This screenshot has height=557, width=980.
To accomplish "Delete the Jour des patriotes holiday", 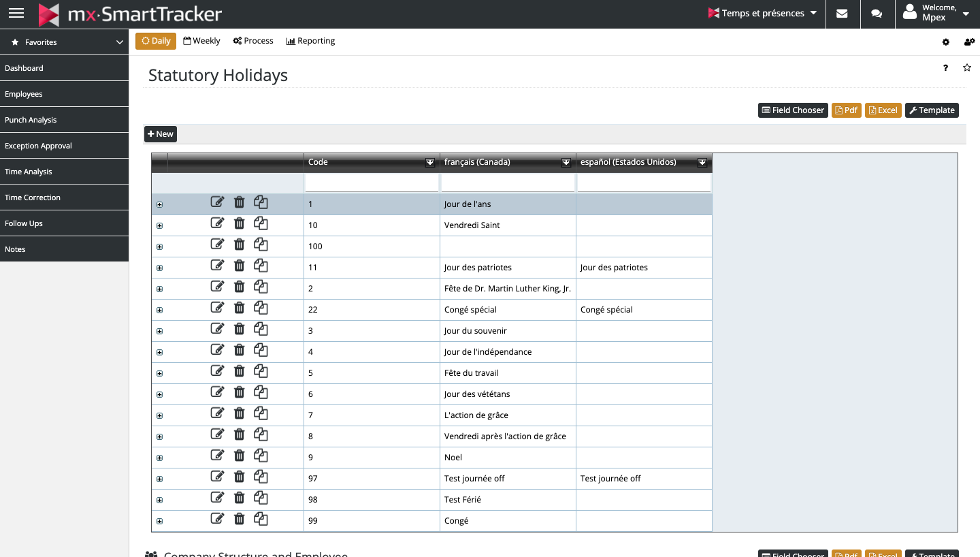I will pyautogui.click(x=239, y=266).
